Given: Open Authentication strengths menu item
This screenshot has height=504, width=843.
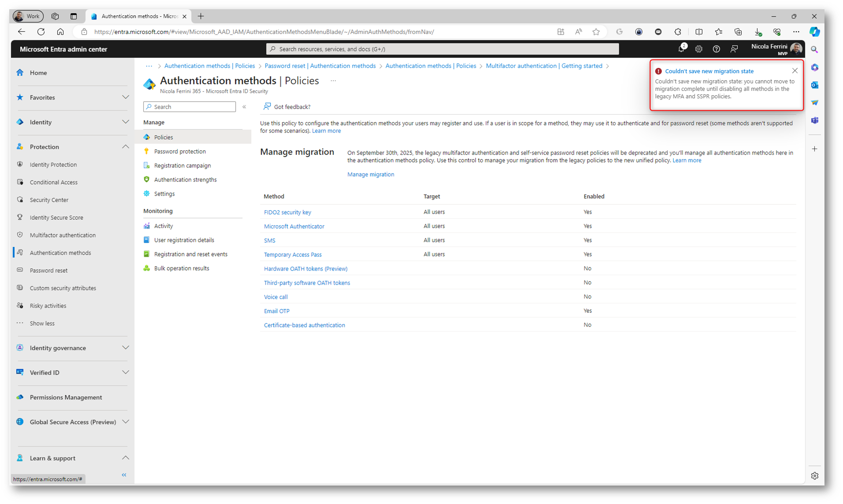Looking at the screenshot, I should [x=185, y=179].
